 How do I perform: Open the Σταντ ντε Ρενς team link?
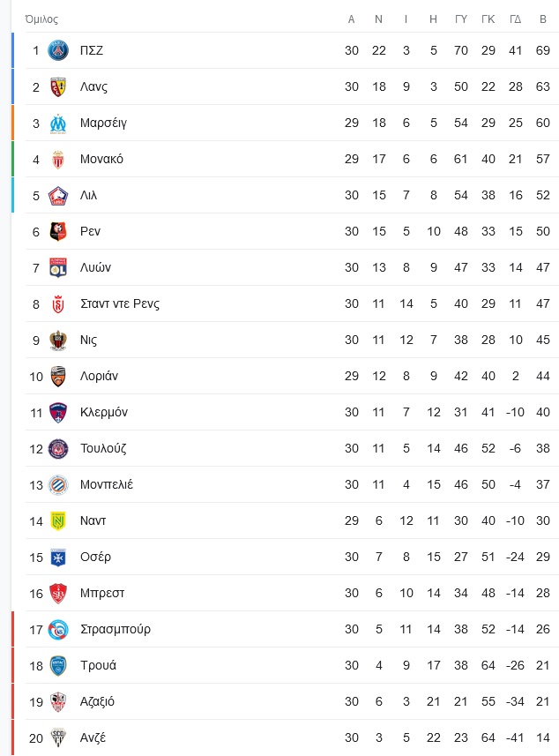point(120,303)
